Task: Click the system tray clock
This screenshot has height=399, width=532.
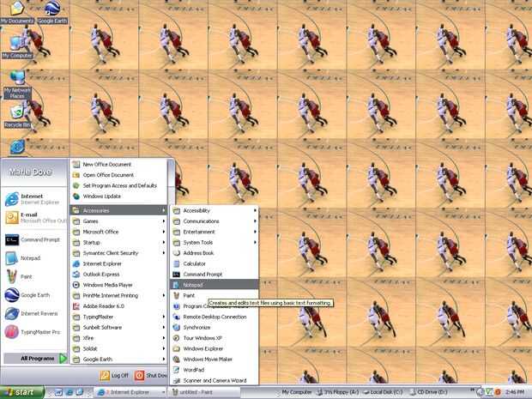Action: [515, 392]
